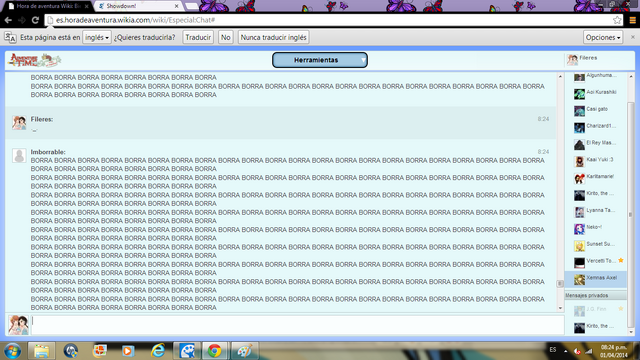Open a new browser tab
Viewport: 640px width, 360px height.
192,6
